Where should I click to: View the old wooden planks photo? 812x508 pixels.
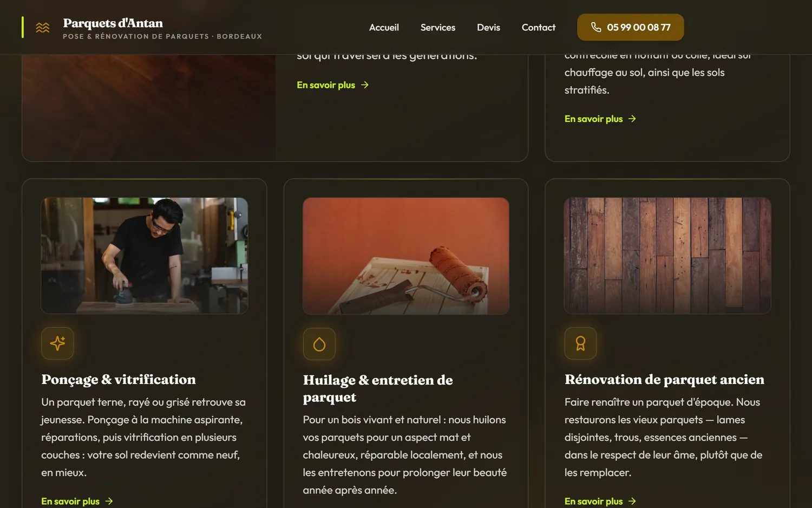[667, 256]
